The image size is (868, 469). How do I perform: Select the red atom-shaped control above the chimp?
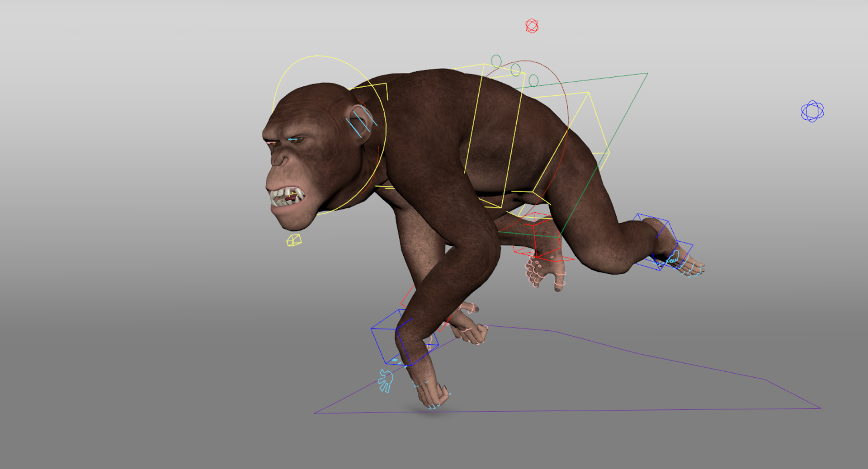point(532,26)
